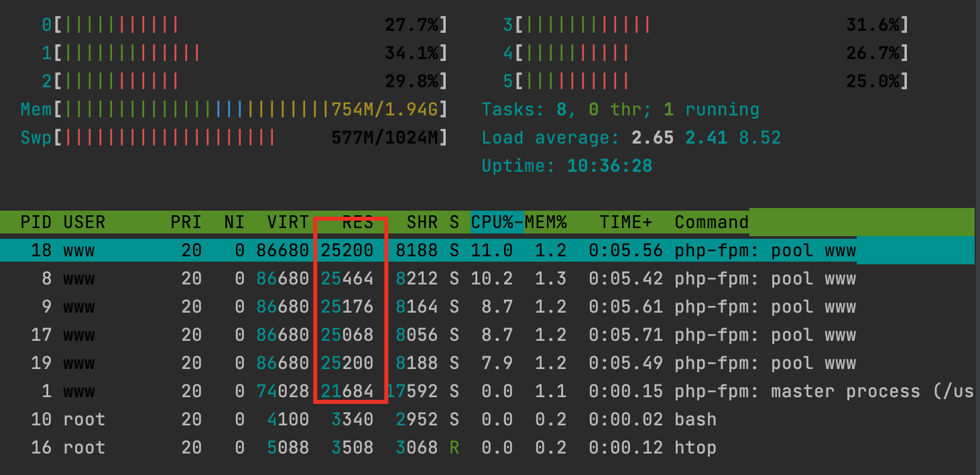The width and height of the screenshot is (980, 475).
Task: Click RES value 25068
Action: (347, 335)
